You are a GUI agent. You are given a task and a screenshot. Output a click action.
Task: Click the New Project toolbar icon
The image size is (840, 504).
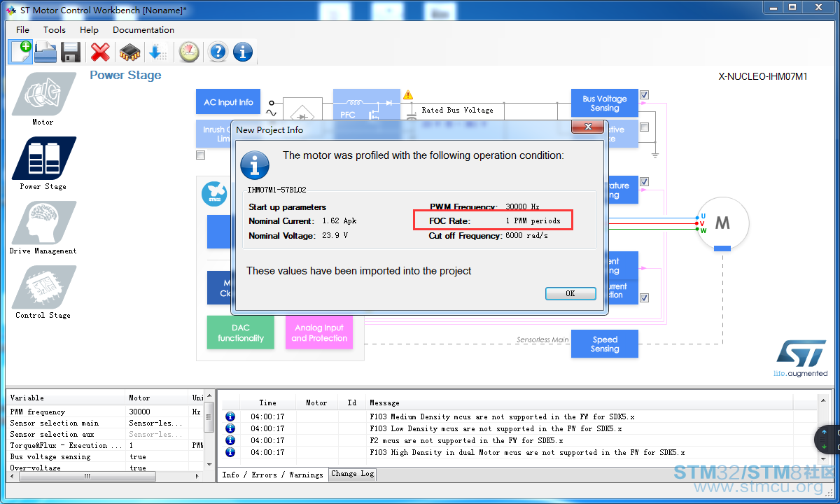pyautogui.click(x=20, y=52)
